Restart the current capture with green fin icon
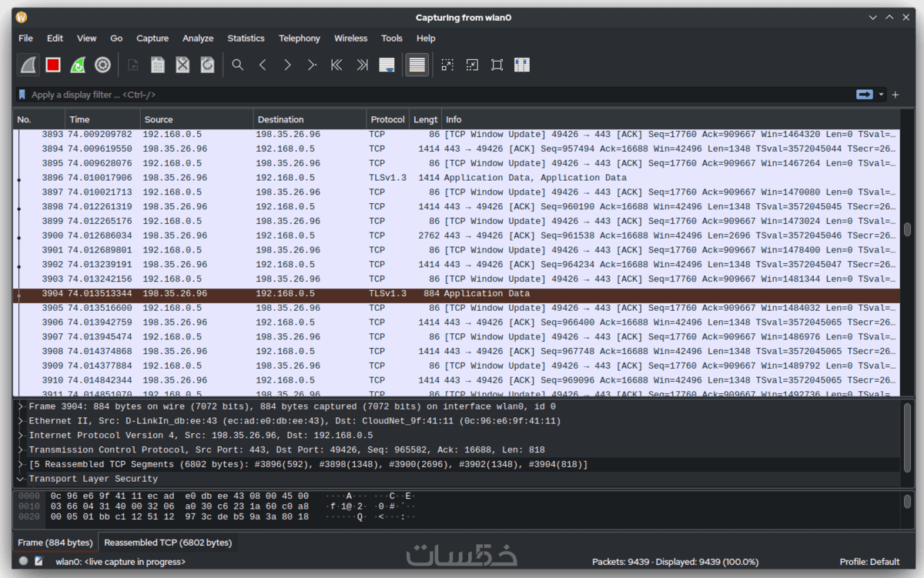This screenshot has height=578, width=924. [78, 65]
